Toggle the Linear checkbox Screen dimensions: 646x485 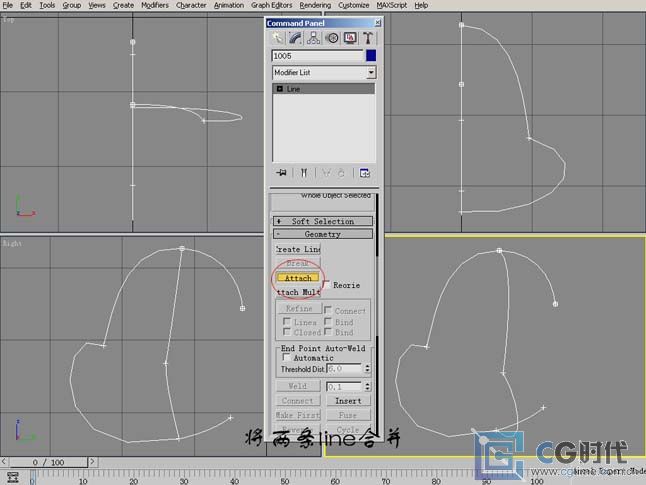(287, 321)
